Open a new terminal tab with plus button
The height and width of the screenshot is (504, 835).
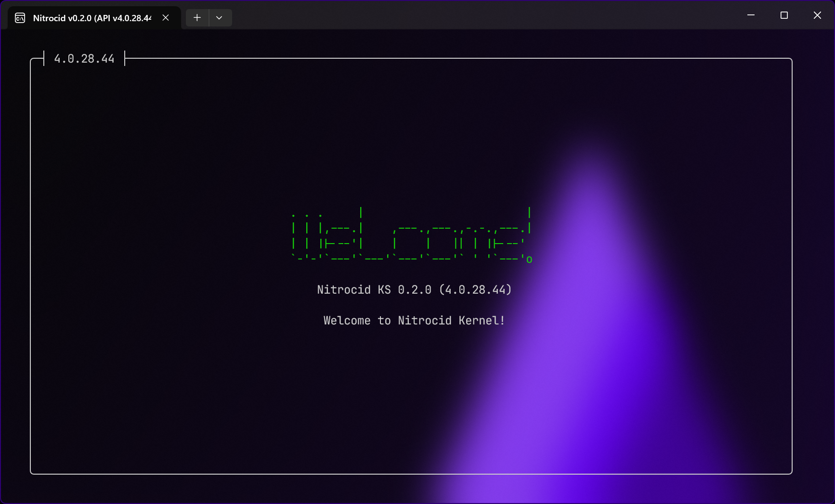pyautogui.click(x=197, y=18)
